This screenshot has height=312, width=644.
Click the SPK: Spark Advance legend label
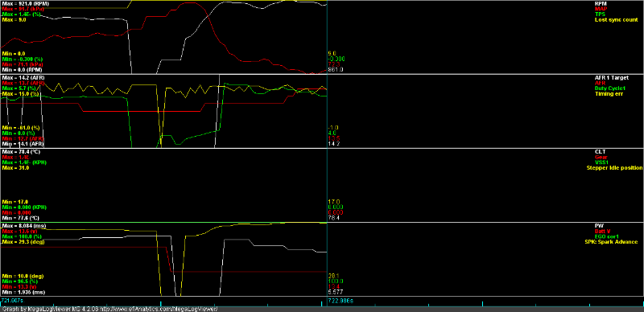pyautogui.click(x=612, y=242)
